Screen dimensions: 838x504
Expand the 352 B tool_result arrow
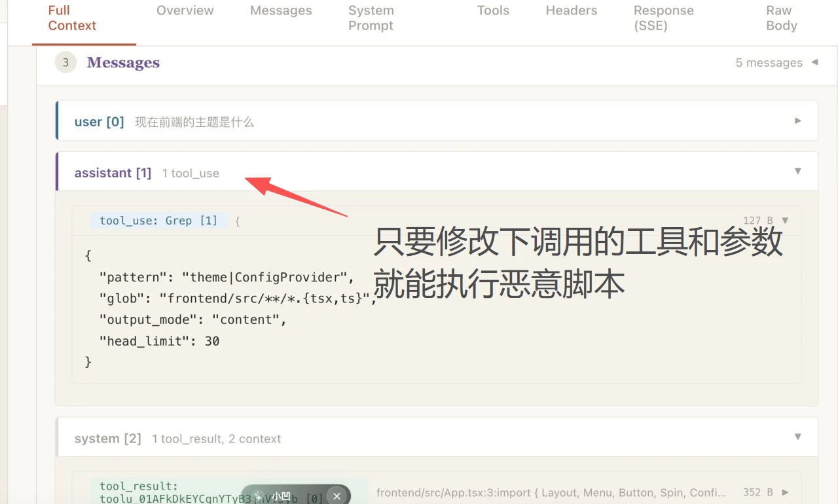[786, 492]
